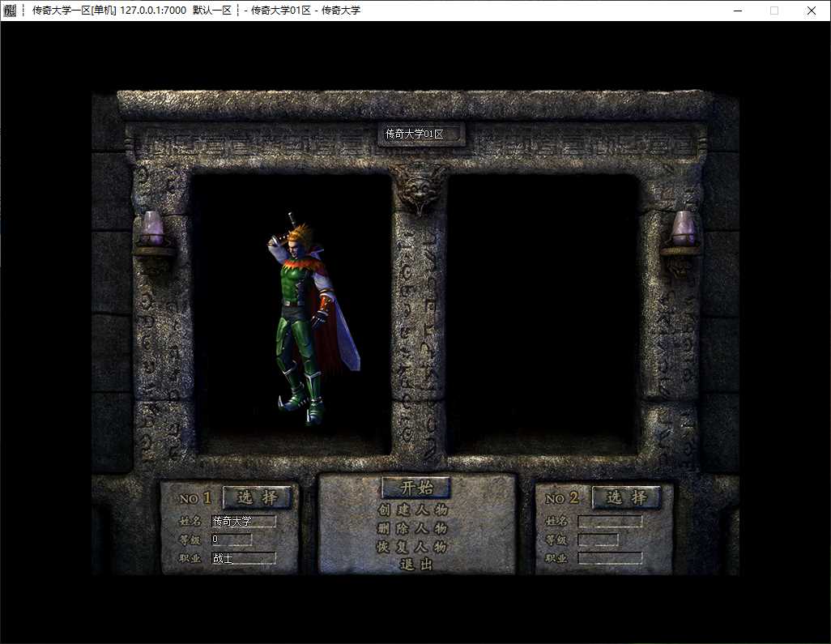Click the slot 1 等级 level field
The width and height of the screenshot is (831, 644).
(x=231, y=539)
